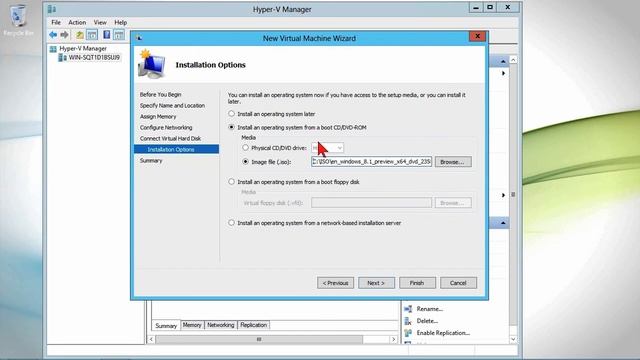Click Browse next to Image file path

[453, 162]
